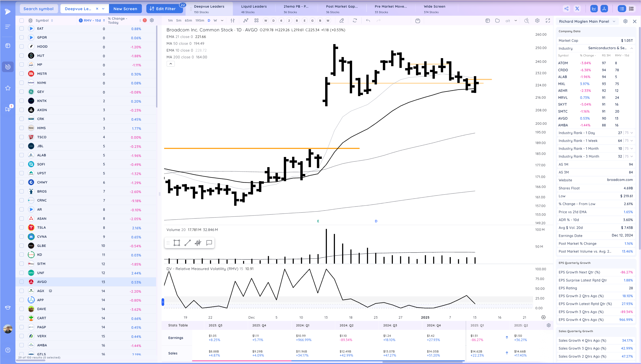641x364 pixels.
Task: Open the chart bar style icon
Action: point(233,21)
